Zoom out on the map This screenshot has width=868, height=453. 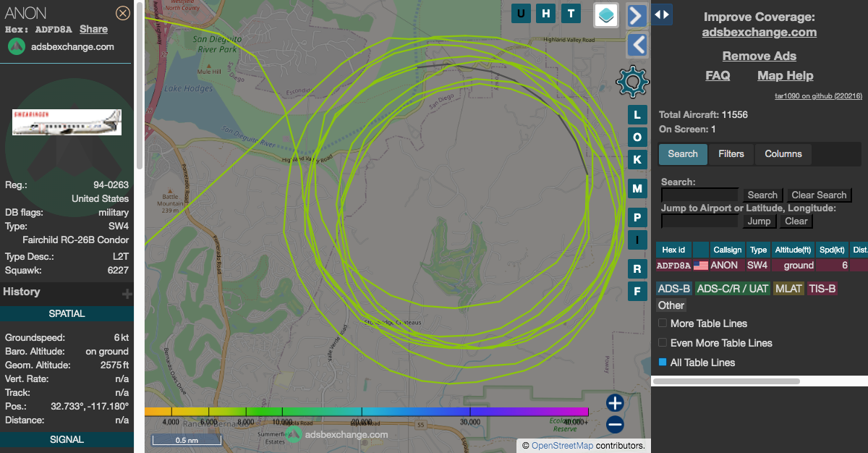[x=615, y=425]
